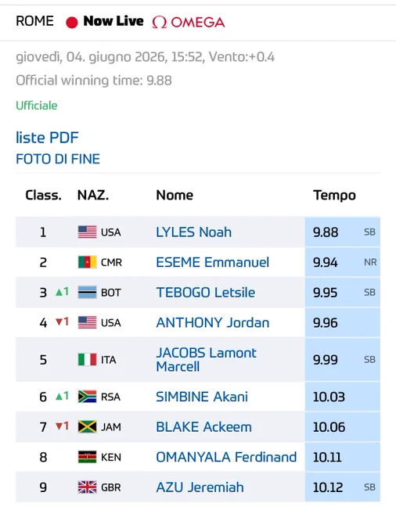Click the Botswana flag icon
This screenshot has width=396, height=532.
click(87, 293)
